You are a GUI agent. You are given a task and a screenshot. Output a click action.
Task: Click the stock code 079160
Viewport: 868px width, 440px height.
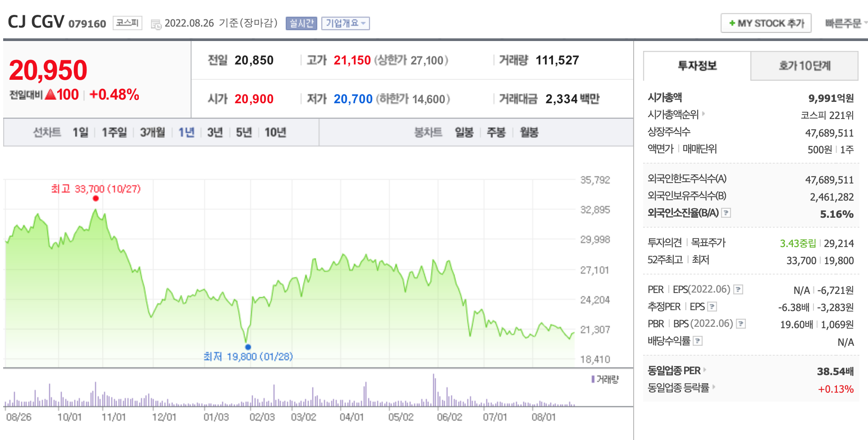point(87,24)
